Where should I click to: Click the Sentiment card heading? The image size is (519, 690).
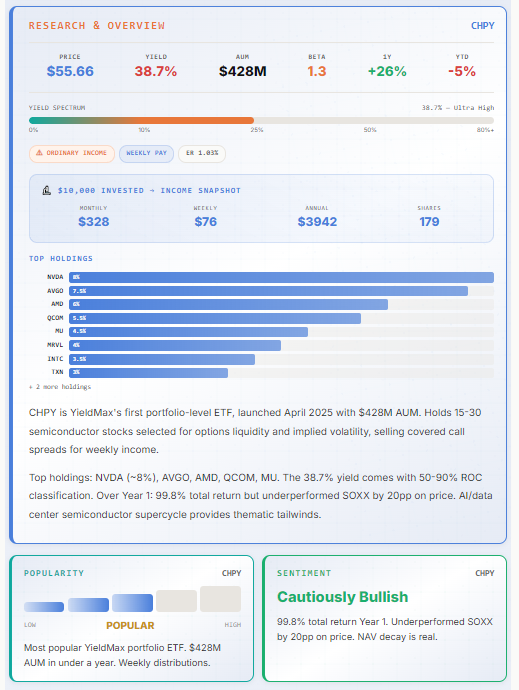(304, 573)
